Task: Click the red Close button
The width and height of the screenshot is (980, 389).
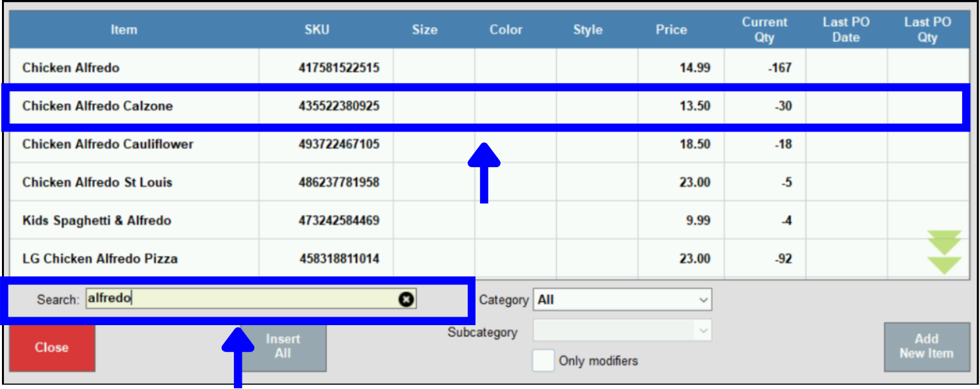Action: click(52, 348)
